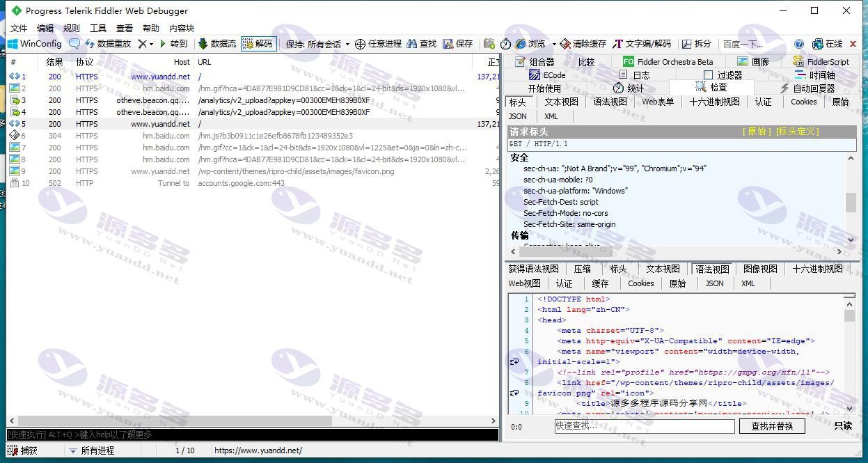Open the 画廊 gallery tab
Viewport: 868px width, 463px height.
point(753,61)
